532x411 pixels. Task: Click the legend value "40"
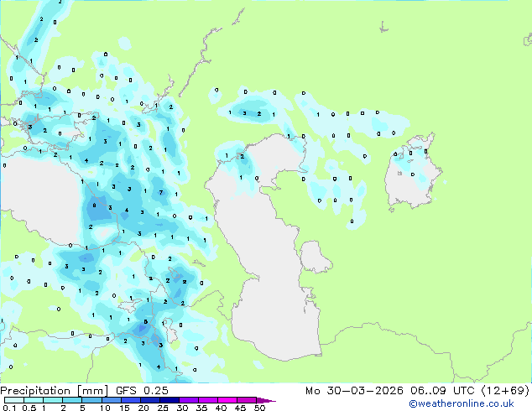(222, 408)
